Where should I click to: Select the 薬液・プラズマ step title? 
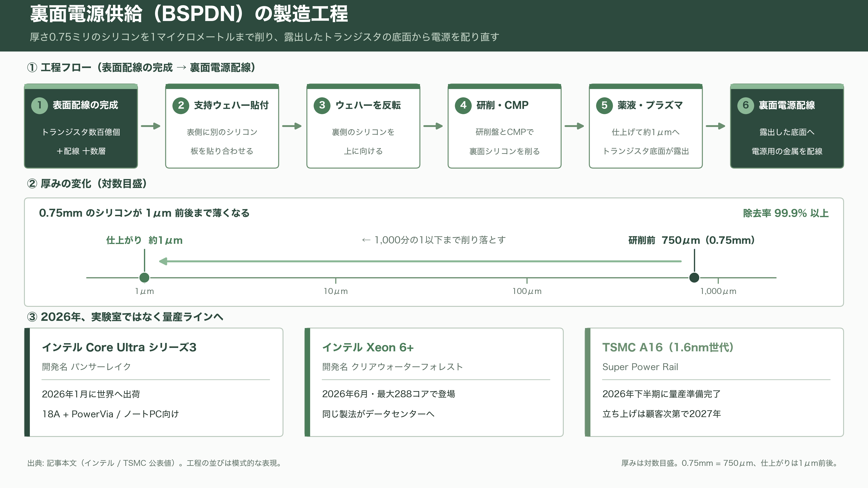coord(650,105)
